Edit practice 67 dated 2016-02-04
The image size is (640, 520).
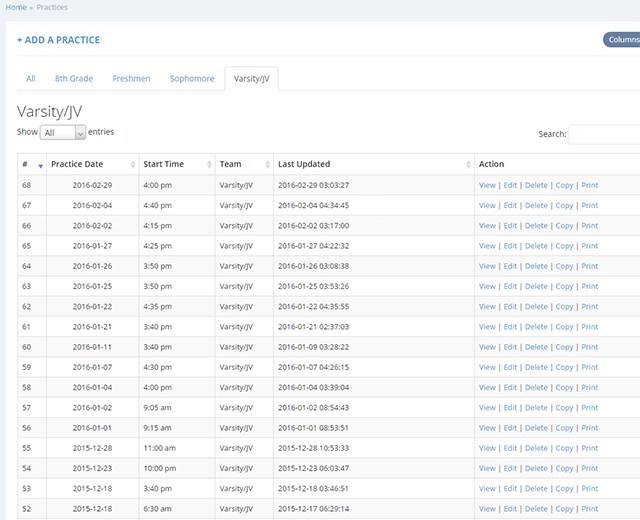(510, 205)
